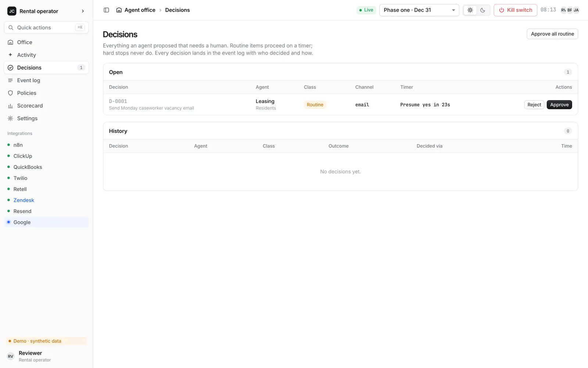
Task: Click the Routine class badge
Action: tap(315, 105)
